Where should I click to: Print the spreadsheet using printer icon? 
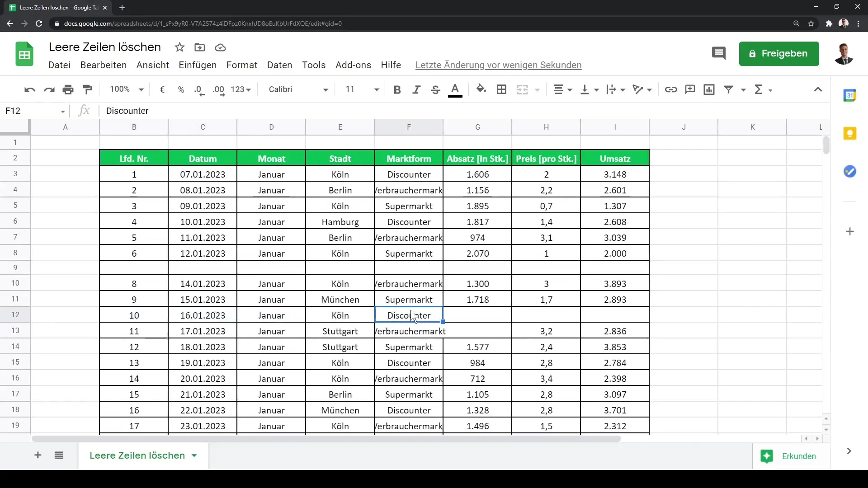click(68, 89)
